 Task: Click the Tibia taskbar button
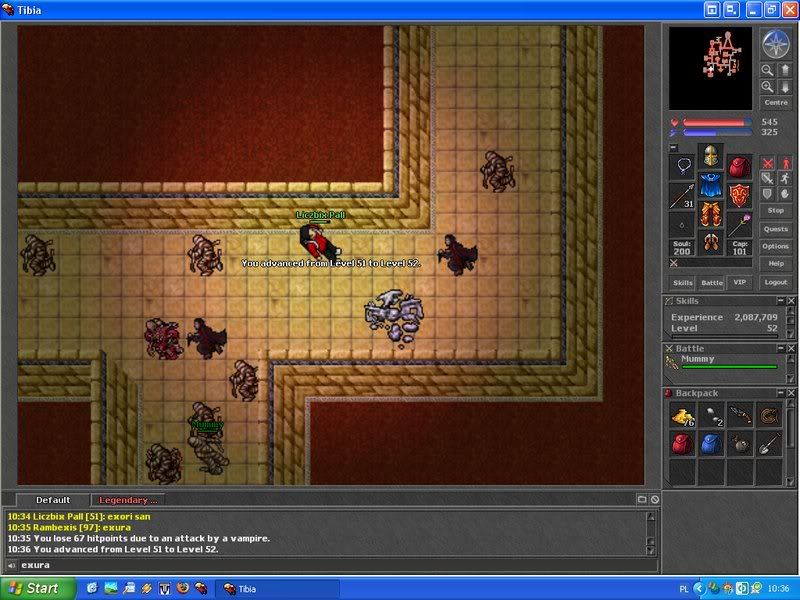click(277, 589)
